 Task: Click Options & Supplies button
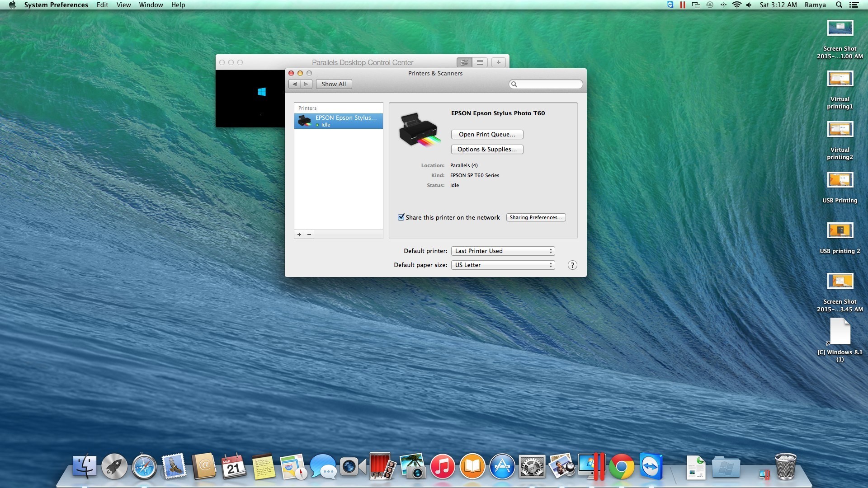[487, 150]
